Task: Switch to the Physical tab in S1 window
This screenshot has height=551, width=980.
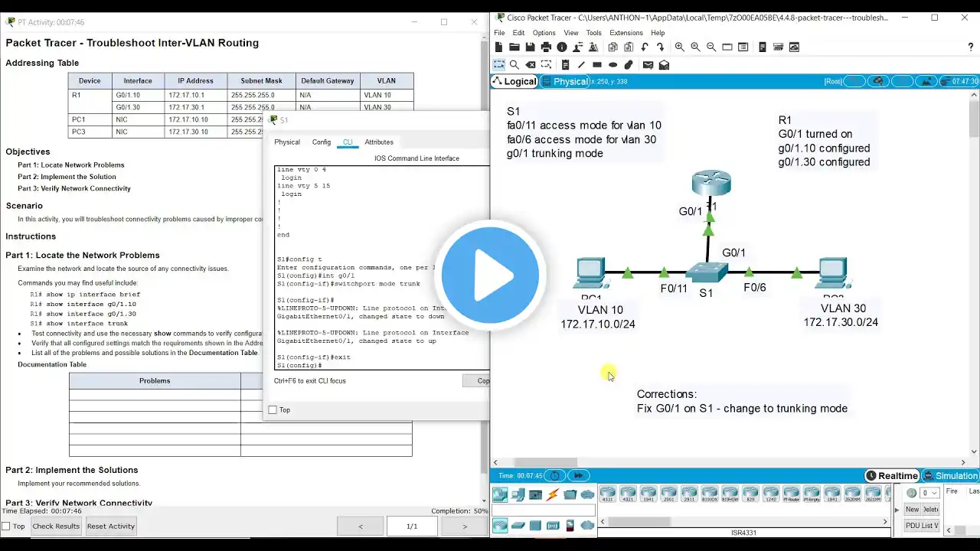Action: point(287,142)
